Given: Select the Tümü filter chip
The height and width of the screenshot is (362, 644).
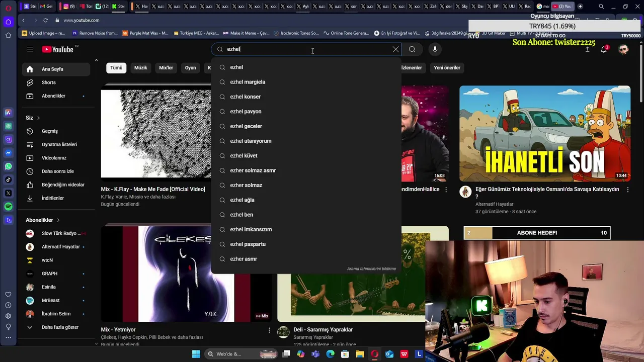Looking at the screenshot, I should 116,68.
